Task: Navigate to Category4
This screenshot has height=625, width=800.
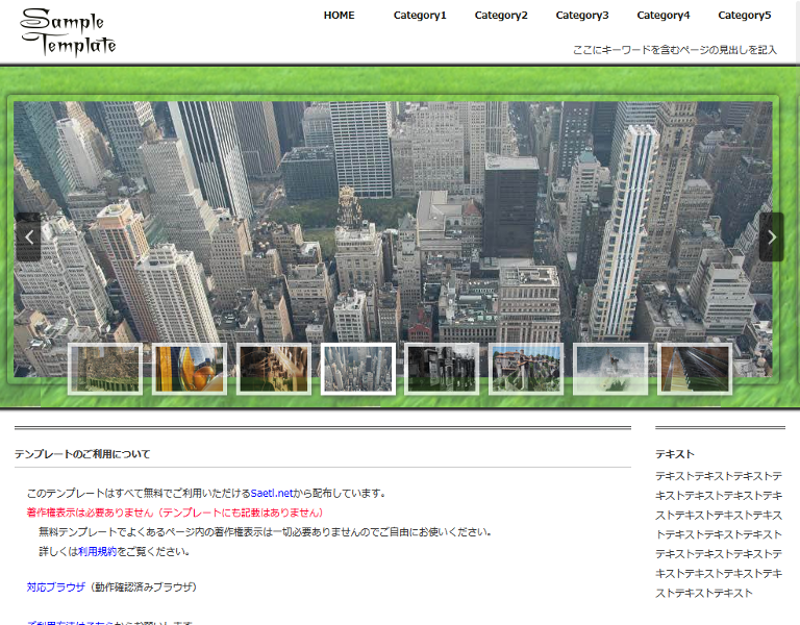Action: tap(663, 15)
